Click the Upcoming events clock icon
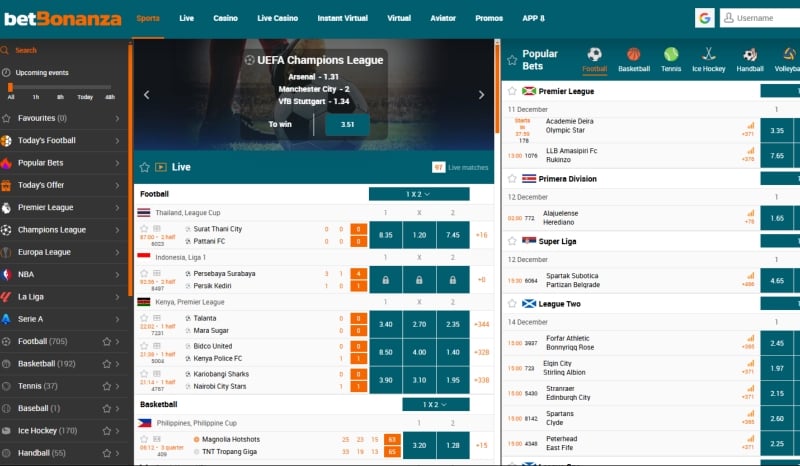 coord(6,72)
